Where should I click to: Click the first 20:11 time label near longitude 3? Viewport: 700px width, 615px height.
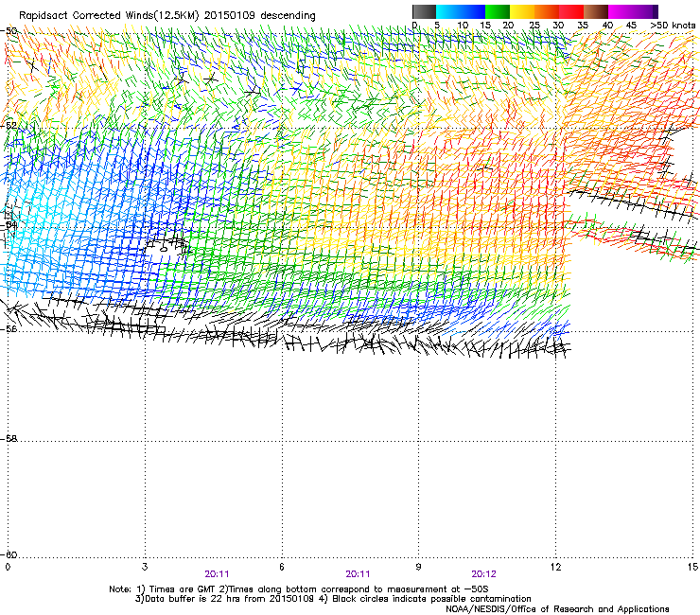click(217, 574)
